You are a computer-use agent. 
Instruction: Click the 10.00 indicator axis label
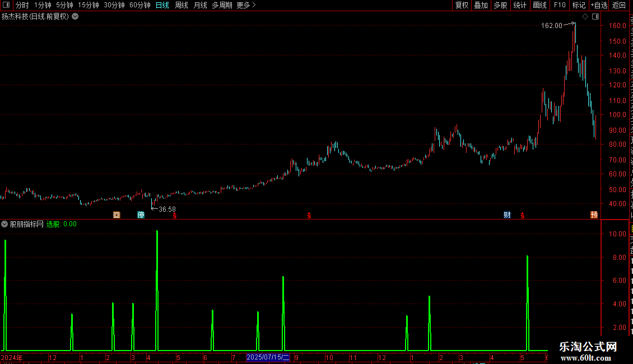pos(618,234)
